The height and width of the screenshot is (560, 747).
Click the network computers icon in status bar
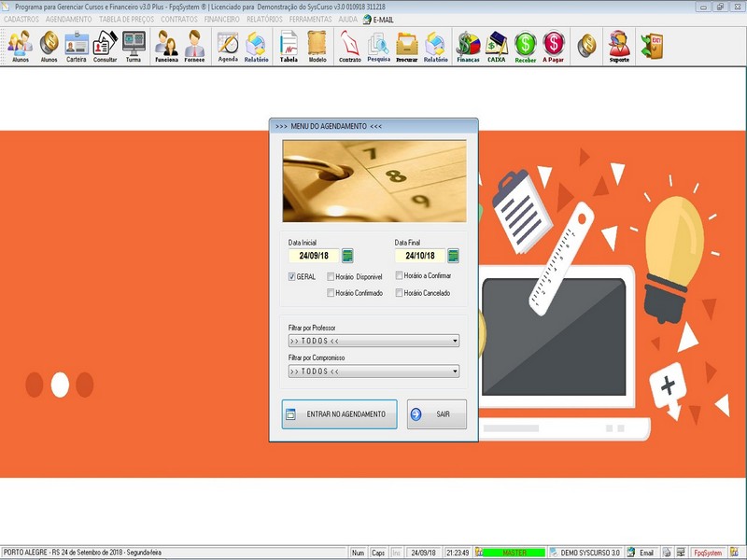pyautogui.click(x=682, y=553)
